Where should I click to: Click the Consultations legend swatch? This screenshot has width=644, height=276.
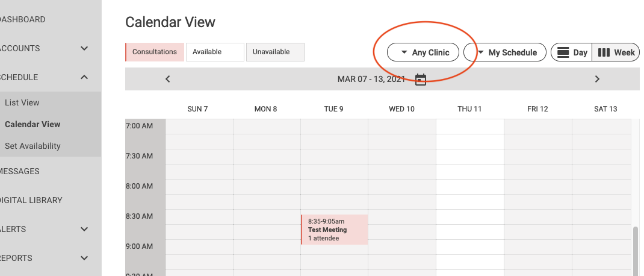[x=155, y=52]
